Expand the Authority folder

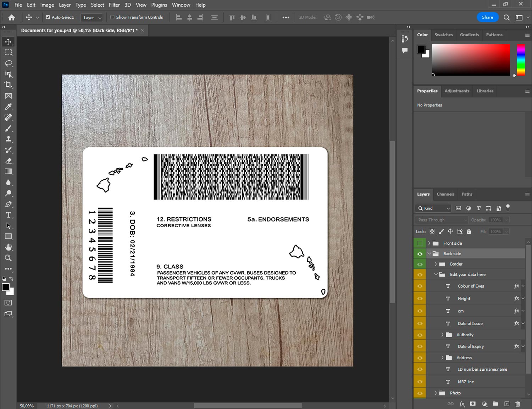[442, 335]
